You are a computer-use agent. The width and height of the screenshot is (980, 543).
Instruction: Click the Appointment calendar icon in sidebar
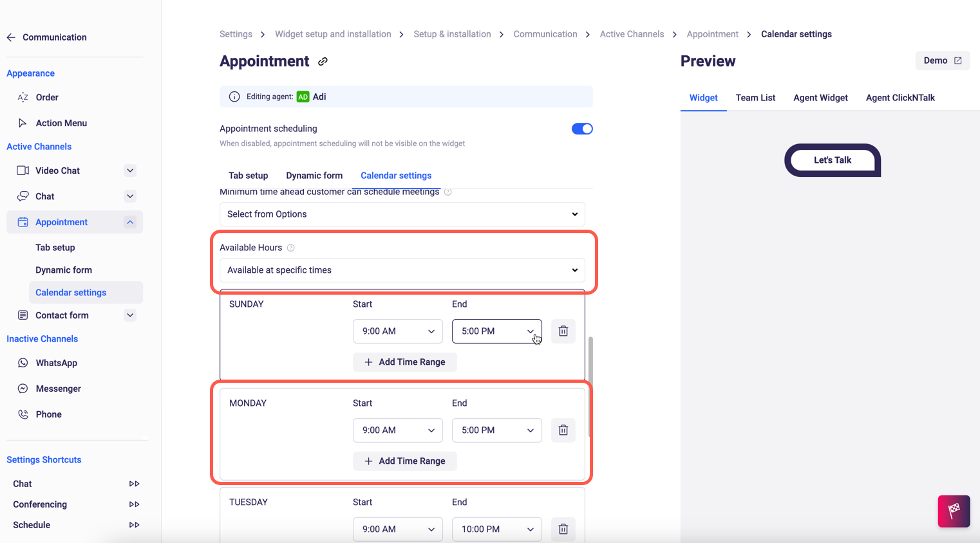[23, 222]
